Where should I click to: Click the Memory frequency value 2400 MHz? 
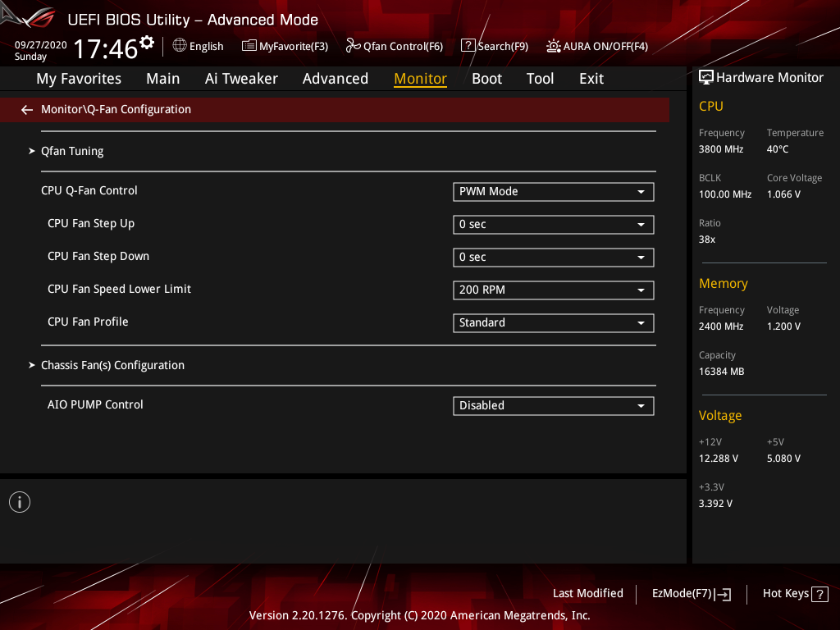pos(721,326)
